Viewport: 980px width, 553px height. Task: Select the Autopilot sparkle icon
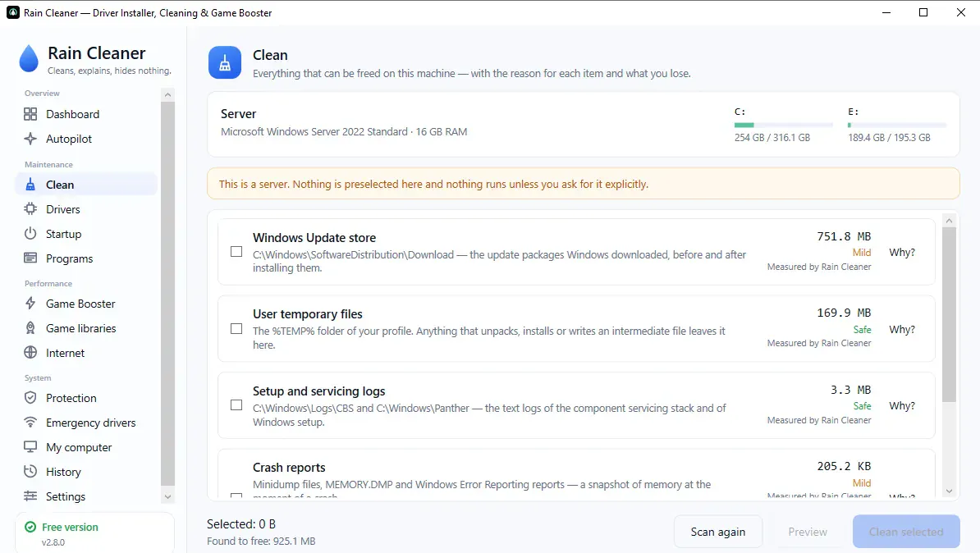click(30, 139)
